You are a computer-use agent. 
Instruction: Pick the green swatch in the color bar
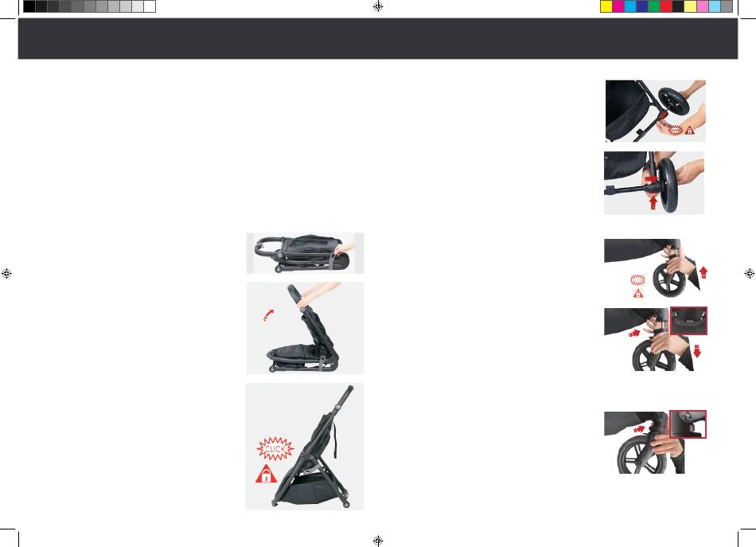(654, 6)
